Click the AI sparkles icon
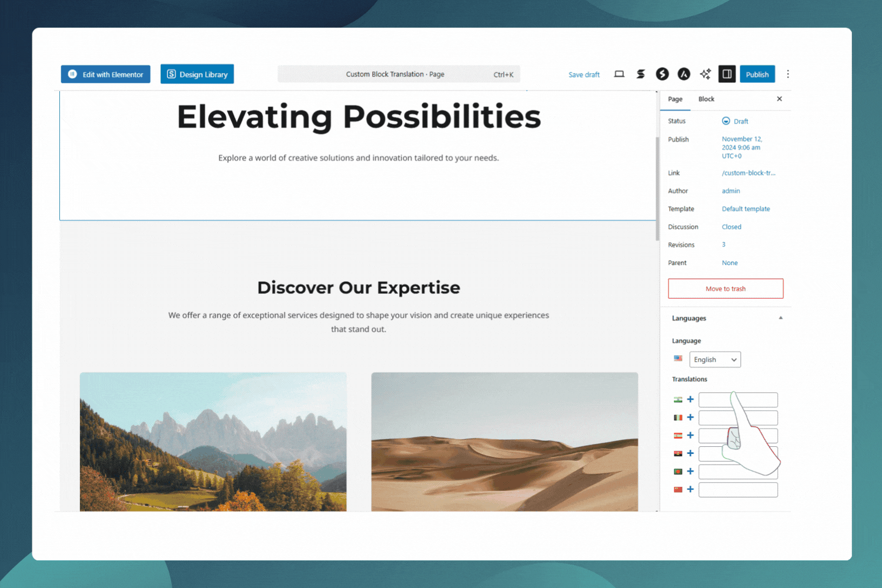 coord(705,74)
